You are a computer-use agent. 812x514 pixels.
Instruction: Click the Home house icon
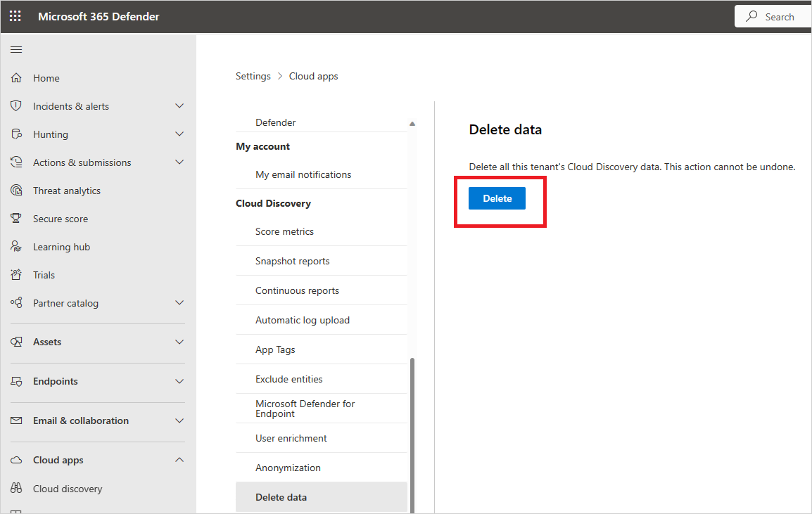coord(16,78)
